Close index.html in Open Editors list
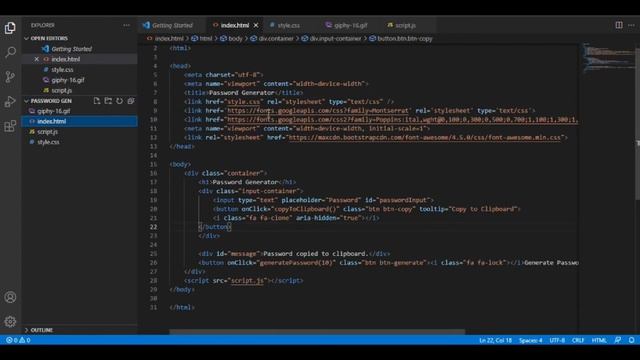This screenshot has height=360, width=640. pos(36,59)
